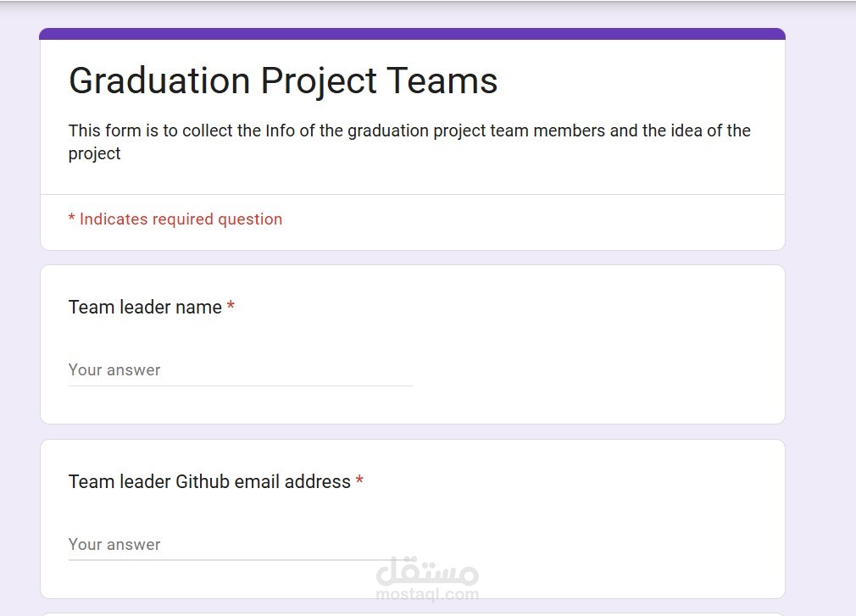The width and height of the screenshot is (856, 616).
Task: Click the Team leader name answer field
Action: (x=240, y=370)
